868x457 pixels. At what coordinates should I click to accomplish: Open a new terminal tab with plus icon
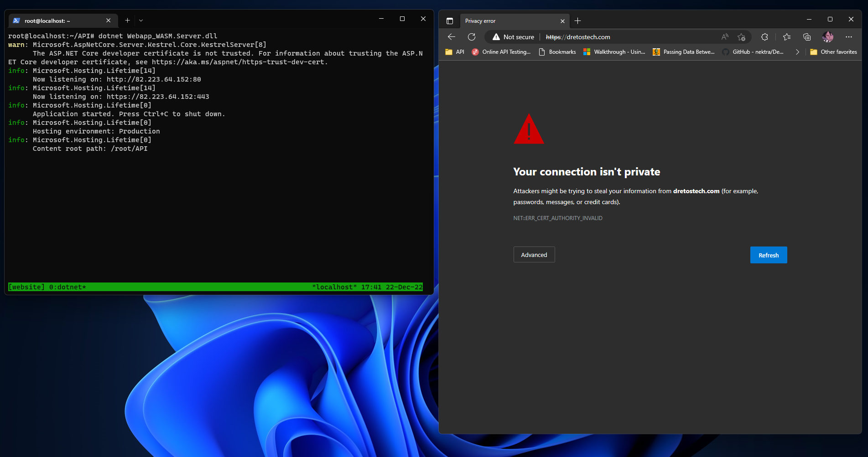pyautogui.click(x=128, y=21)
